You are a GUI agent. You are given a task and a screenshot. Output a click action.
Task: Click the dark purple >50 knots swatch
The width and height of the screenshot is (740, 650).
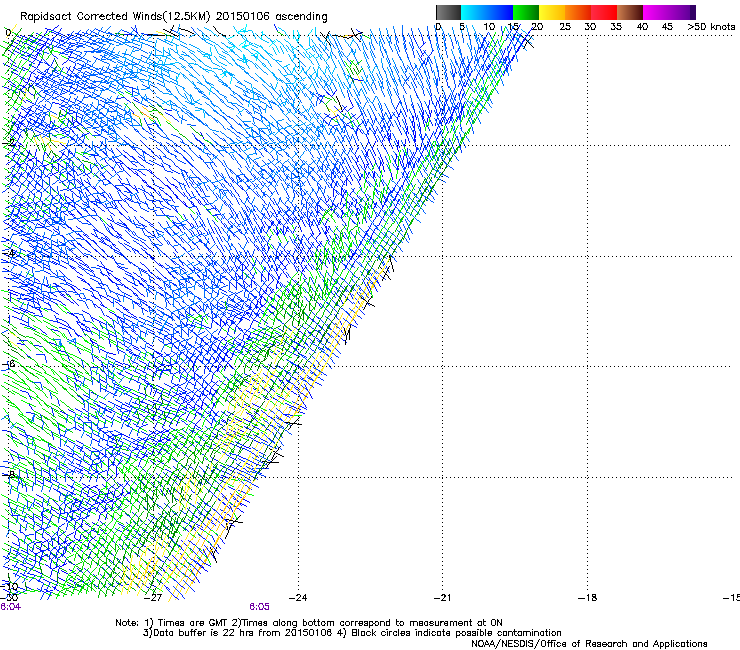point(693,12)
